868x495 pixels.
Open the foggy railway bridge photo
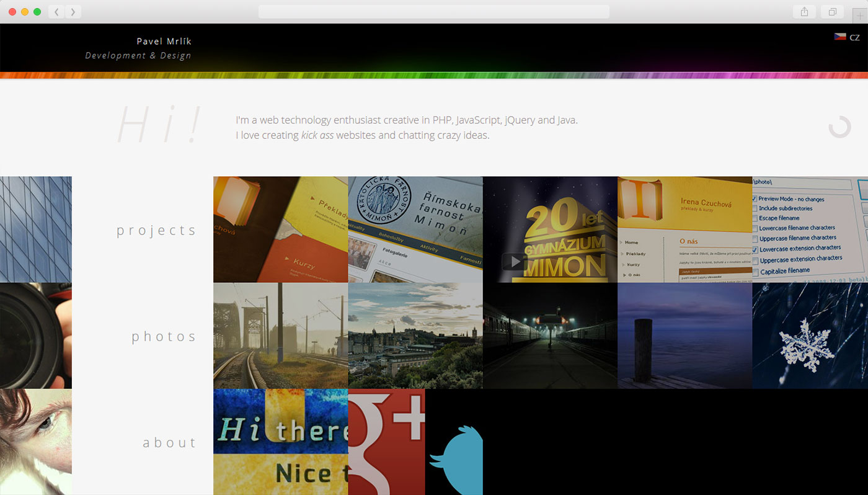pos(280,336)
